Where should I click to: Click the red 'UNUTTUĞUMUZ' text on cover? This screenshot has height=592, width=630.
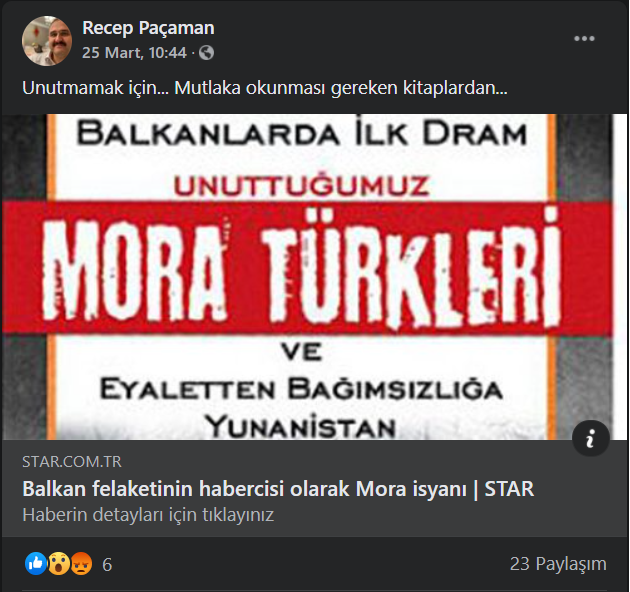(301, 186)
